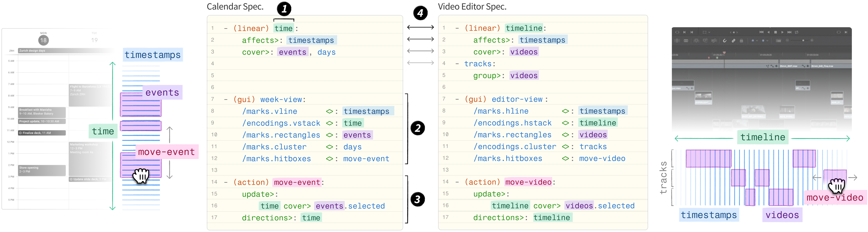Image resolution: width=868 pixels, height=232 pixels.
Task: Open the Breakfast with Manisha event
Action: pos(42,112)
